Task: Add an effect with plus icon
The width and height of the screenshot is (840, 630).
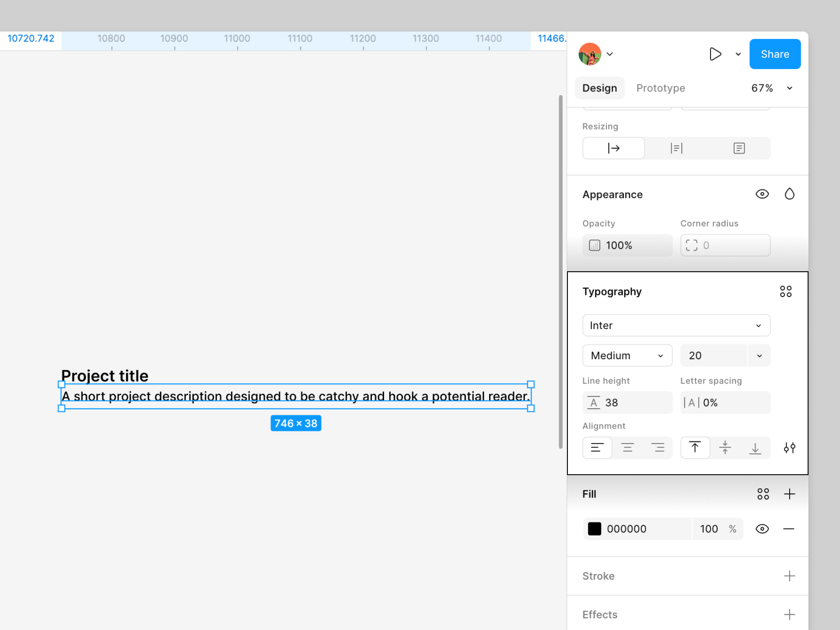Action: 789,614
